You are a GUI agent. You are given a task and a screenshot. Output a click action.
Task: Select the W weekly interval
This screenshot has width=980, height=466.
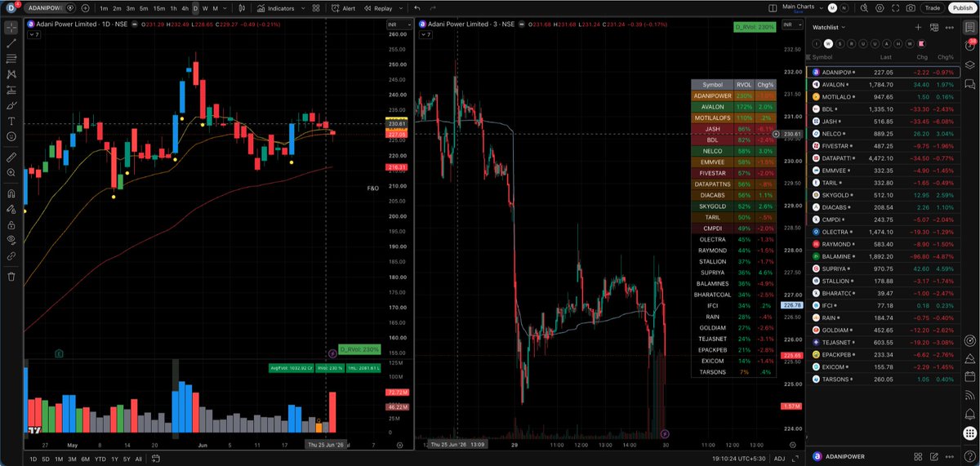[205, 7]
